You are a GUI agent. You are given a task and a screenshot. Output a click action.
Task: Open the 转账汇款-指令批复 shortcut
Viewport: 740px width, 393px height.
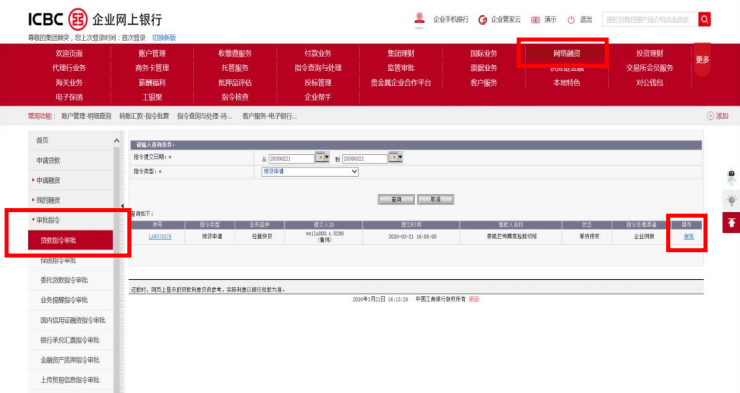tap(144, 116)
